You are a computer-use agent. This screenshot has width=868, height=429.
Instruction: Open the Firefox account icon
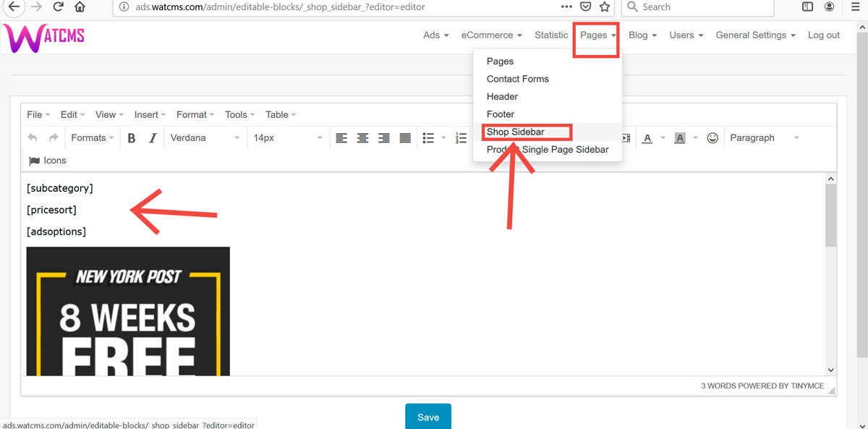click(x=830, y=7)
